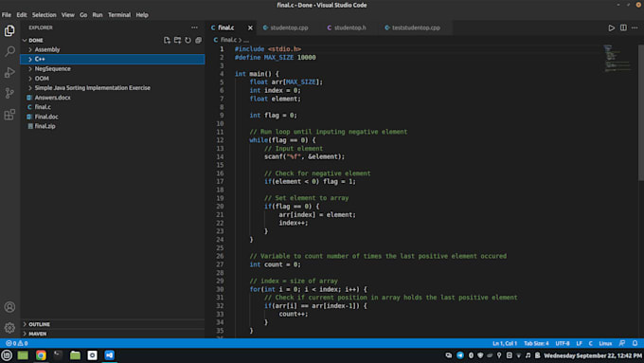This screenshot has width=644, height=363.
Task: Open the Go menu
Action: tap(83, 15)
